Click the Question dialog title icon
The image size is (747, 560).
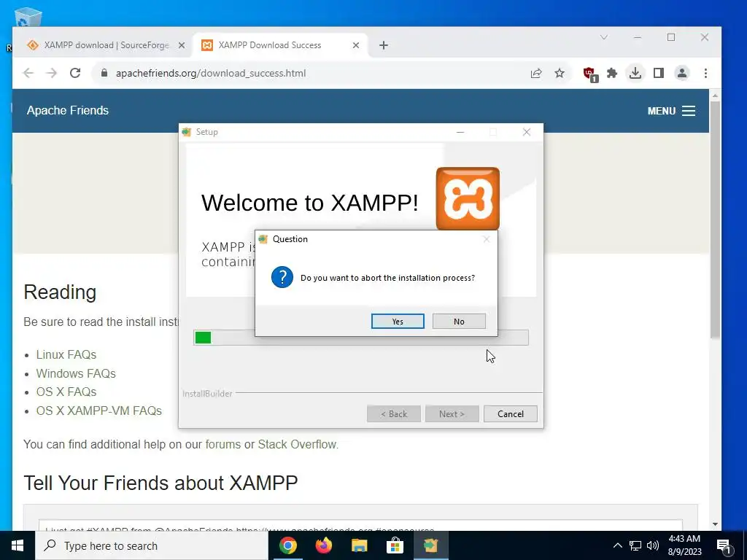click(263, 239)
